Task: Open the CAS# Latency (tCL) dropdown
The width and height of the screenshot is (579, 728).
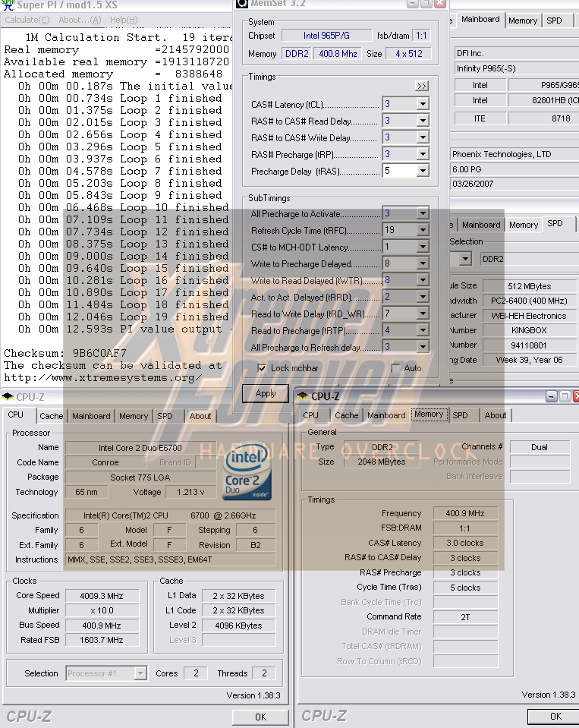Action: pos(423,104)
